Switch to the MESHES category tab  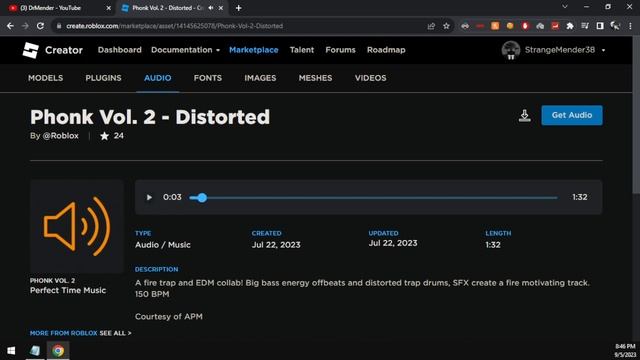point(316,78)
